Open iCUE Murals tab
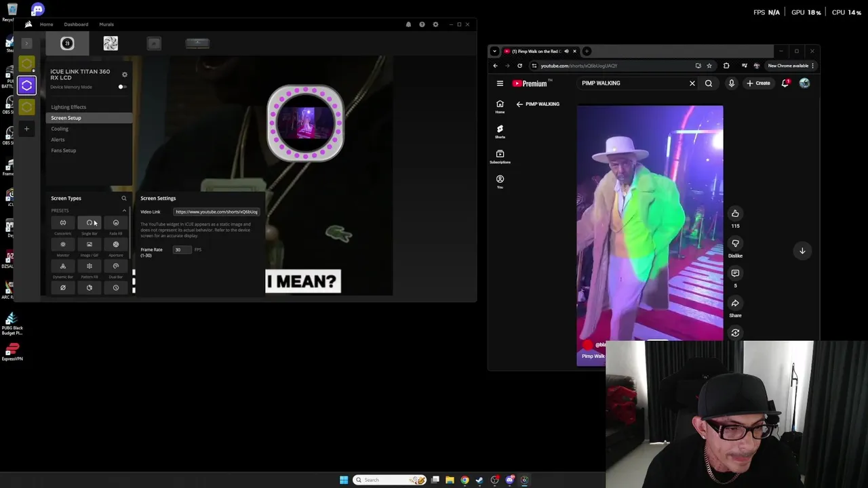Screen dimensions: 868x488 coord(106,24)
